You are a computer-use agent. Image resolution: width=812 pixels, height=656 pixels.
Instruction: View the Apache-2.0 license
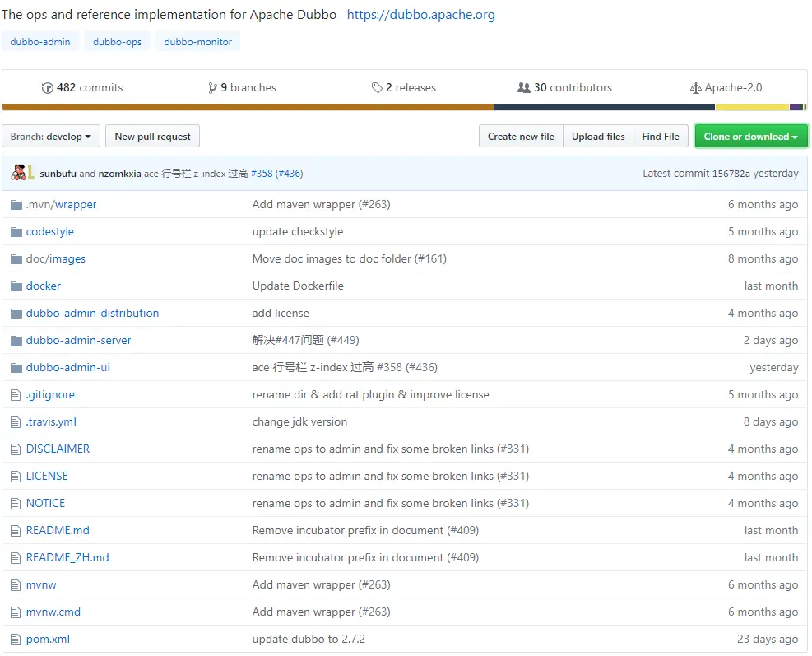(x=726, y=87)
